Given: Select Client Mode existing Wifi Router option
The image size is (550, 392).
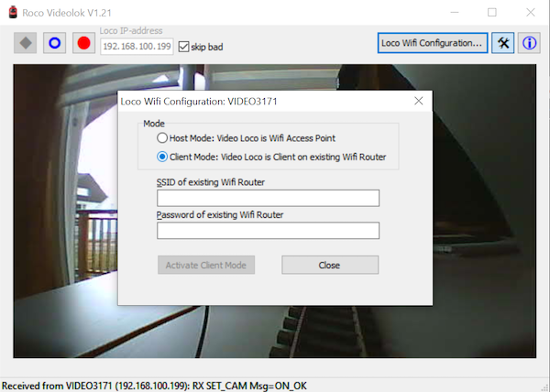Looking at the screenshot, I should [162, 157].
